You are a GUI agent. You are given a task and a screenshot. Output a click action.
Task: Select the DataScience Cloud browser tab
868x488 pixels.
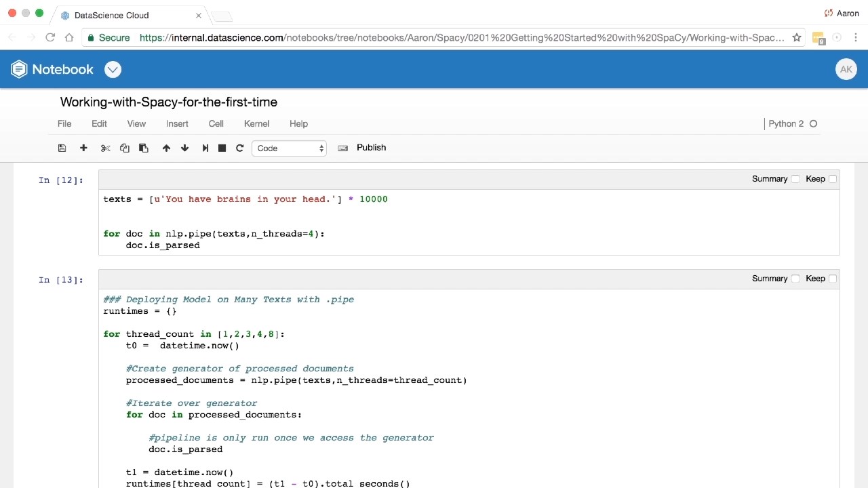pyautogui.click(x=129, y=15)
